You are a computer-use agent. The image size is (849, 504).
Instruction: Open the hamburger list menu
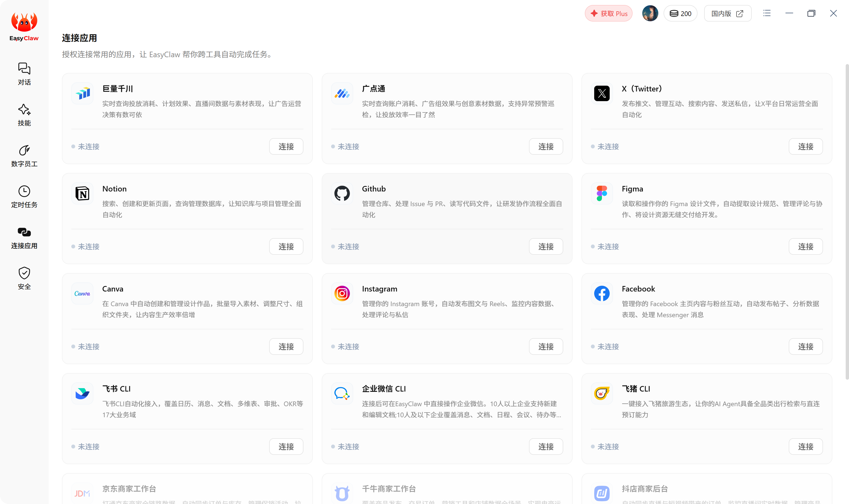pos(767,13)
